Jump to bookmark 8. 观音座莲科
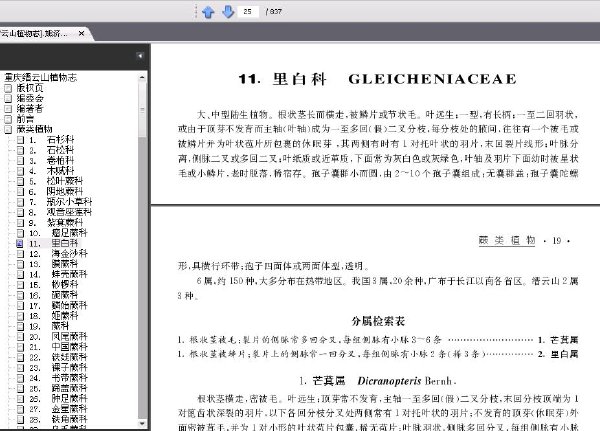The height and width of the screenshot is (431, 600). click(60, 212)
